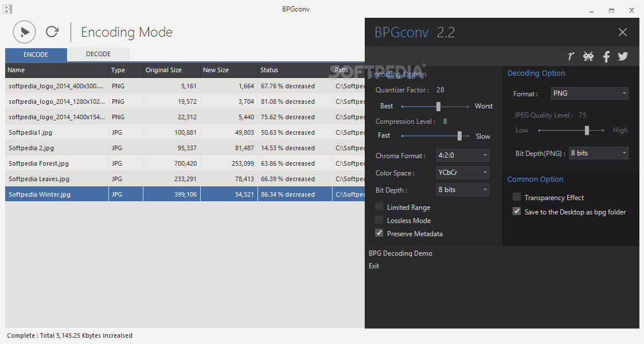Screen dimensions: 644x344
Task: Minimize the BPGconv window
Action: point(591,10)
